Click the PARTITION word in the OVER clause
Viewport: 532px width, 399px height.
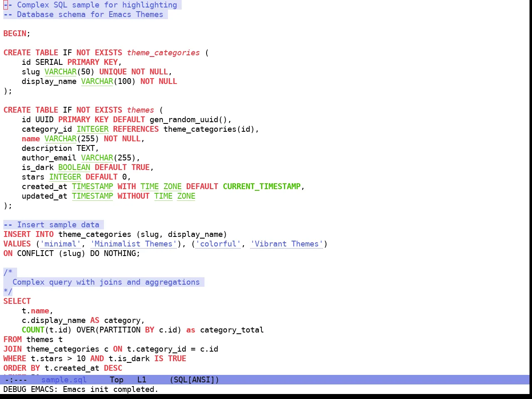point(120,330)
